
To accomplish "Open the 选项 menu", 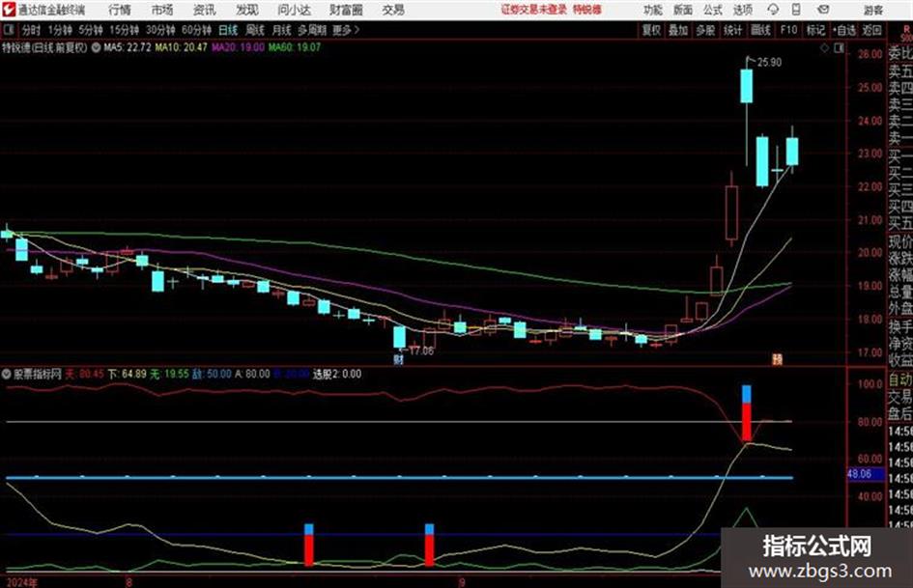I will (742, 10).
